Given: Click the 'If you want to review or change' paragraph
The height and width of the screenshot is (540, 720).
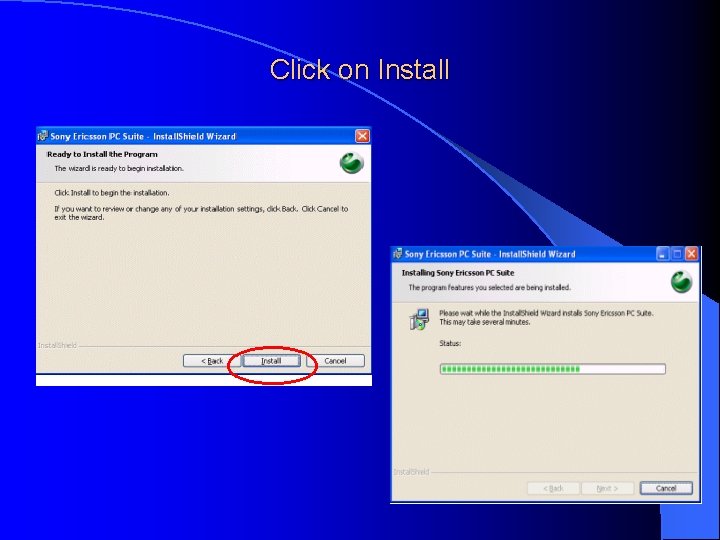Looking at the screenshot, I should coord(201,213).
